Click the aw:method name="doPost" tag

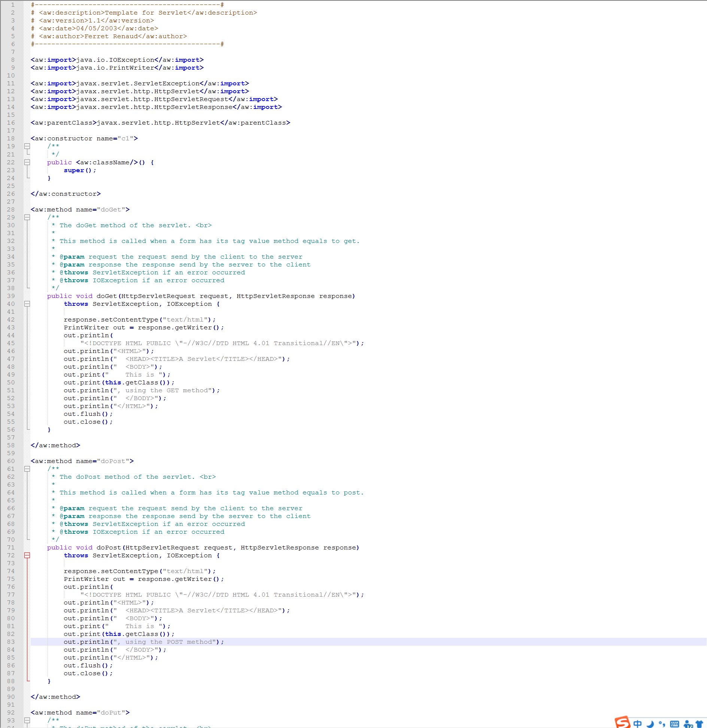pos(82,461)
